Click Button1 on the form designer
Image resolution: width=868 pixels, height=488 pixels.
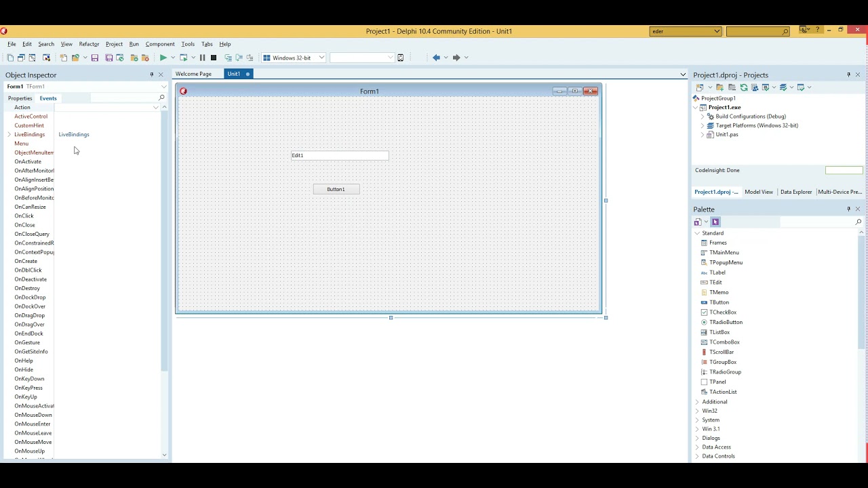coord(336,189)
